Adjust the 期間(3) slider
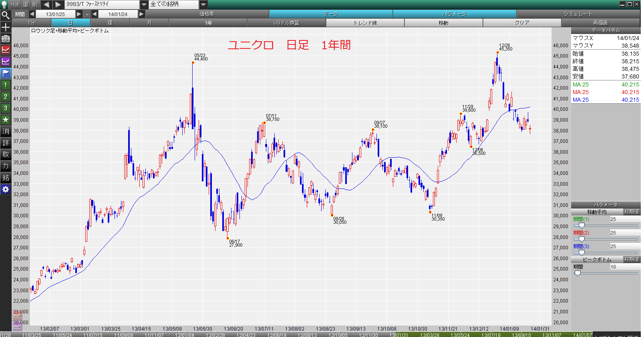 point(582,253)
